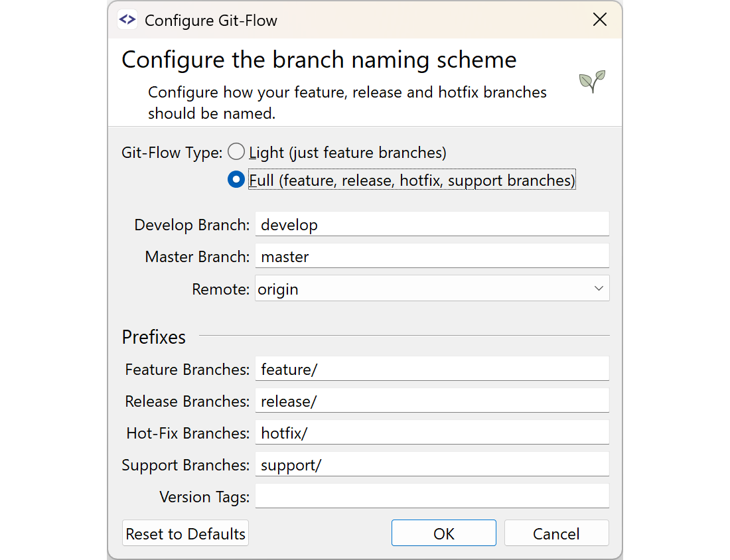Click the underlined Full branches label text

[411, 179]
